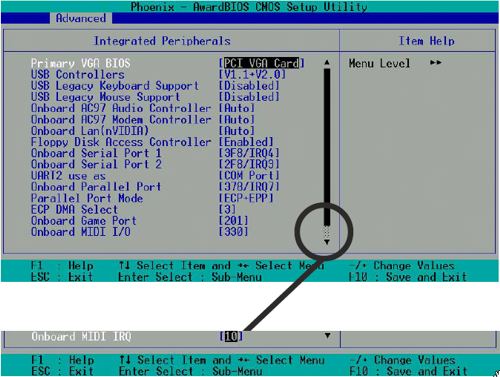Open PCI VGA Card value options
Viewport: 500px width, 377px height.
(x=261, y=63)
